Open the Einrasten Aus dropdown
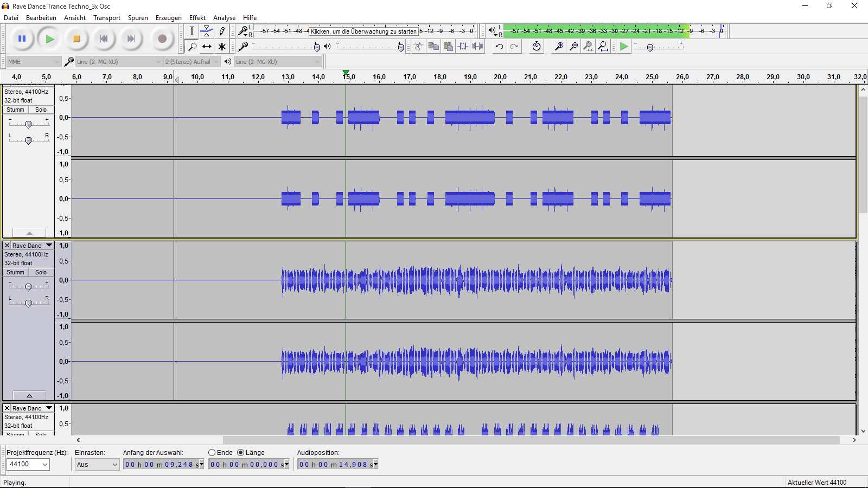This screenshot has height=488, width=868. click(x=97, y=465)
